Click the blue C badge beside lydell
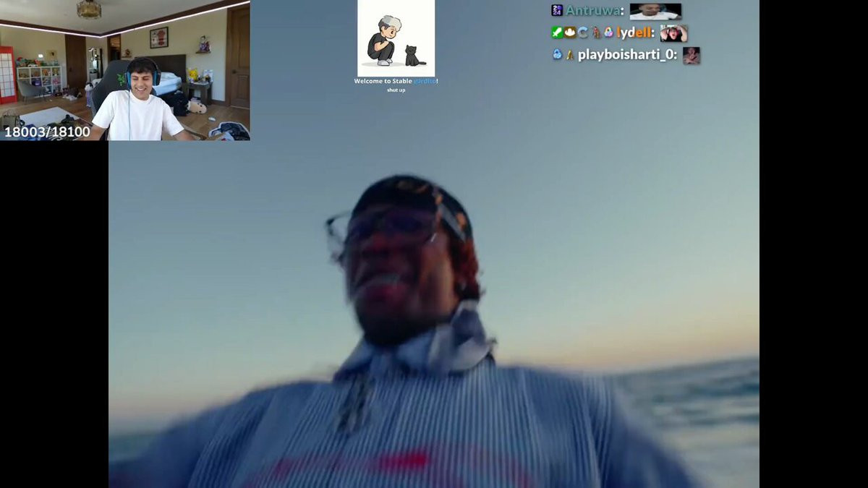Screen dimensions: 868x488 [583, 33]
